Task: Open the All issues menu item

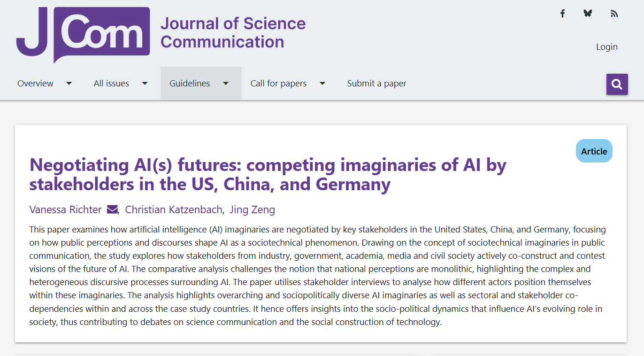Action: click(111, 84)
